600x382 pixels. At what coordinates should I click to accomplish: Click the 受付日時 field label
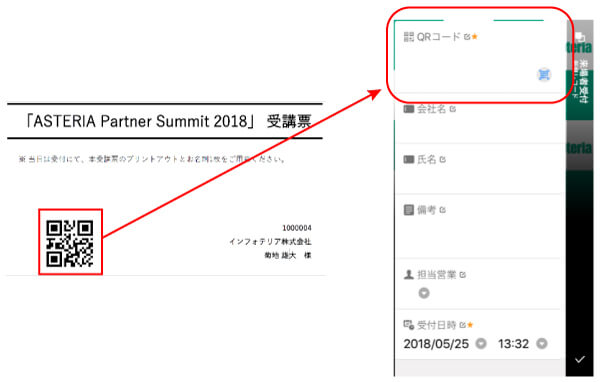[437, 325]
